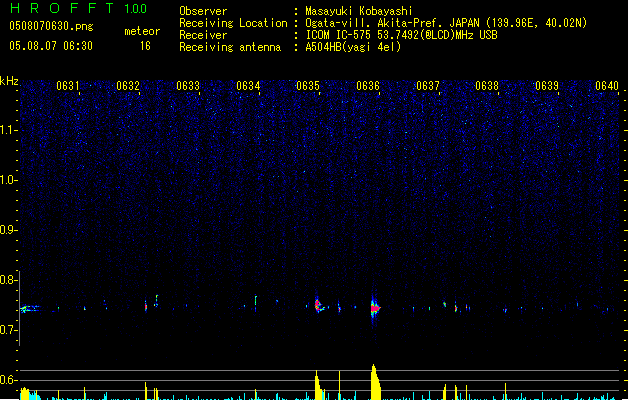This screenshot has width=629, height=400.
Task: Click the tallest yellow intensity peak near 0636
Action: pos(375,382)
